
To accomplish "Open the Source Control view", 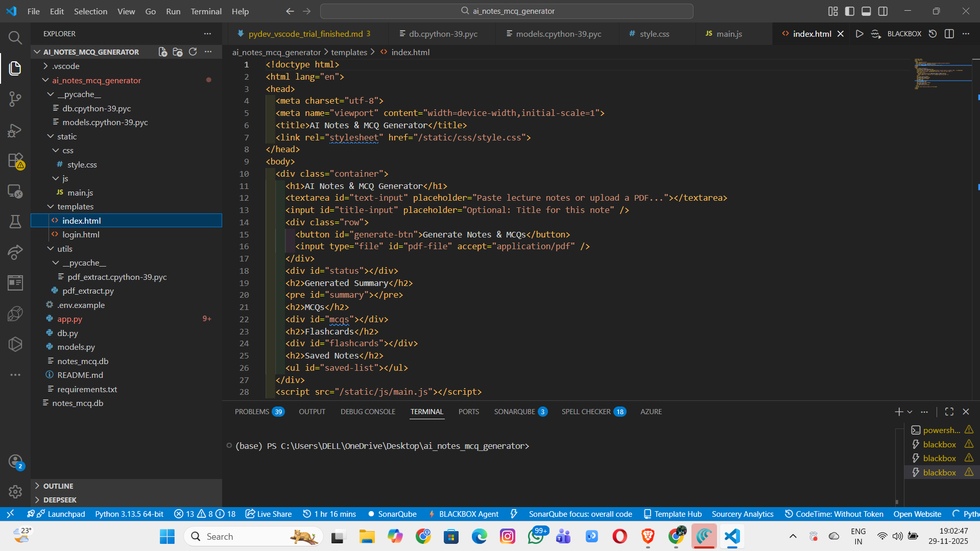I will [15, 99].
